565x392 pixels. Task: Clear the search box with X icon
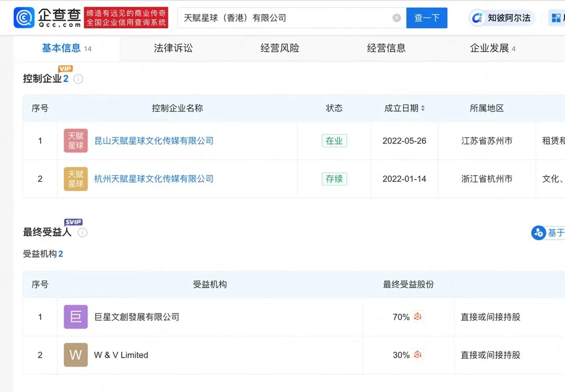397,18
